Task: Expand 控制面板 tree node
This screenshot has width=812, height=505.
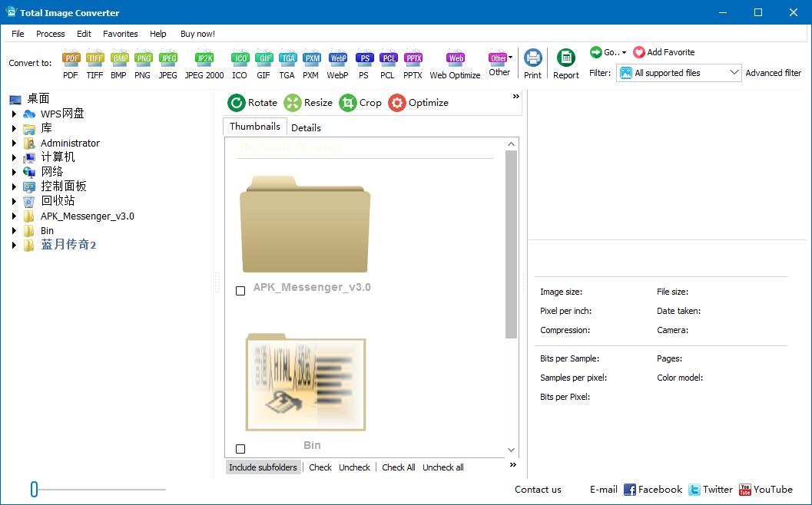Action: pos(15,186)
